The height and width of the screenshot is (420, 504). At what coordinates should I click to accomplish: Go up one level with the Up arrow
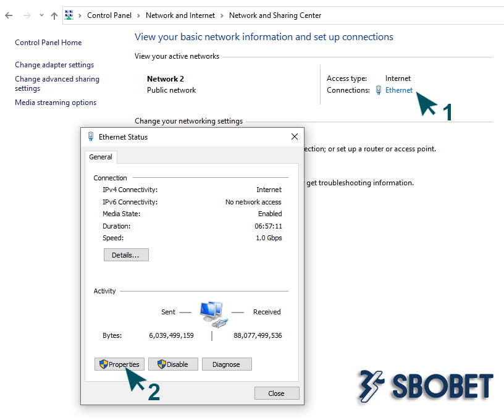(54, 15)
